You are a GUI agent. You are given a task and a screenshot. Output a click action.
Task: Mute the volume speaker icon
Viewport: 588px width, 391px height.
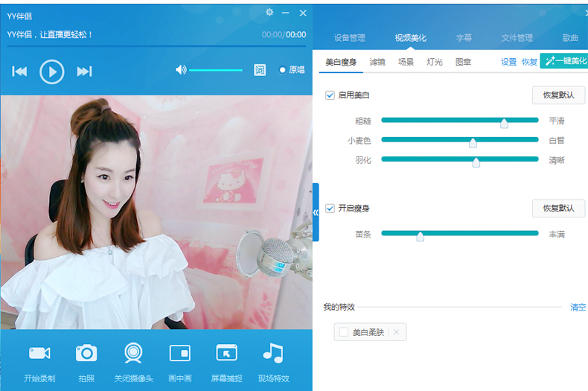pyautogui.click(x=181, y=70)
